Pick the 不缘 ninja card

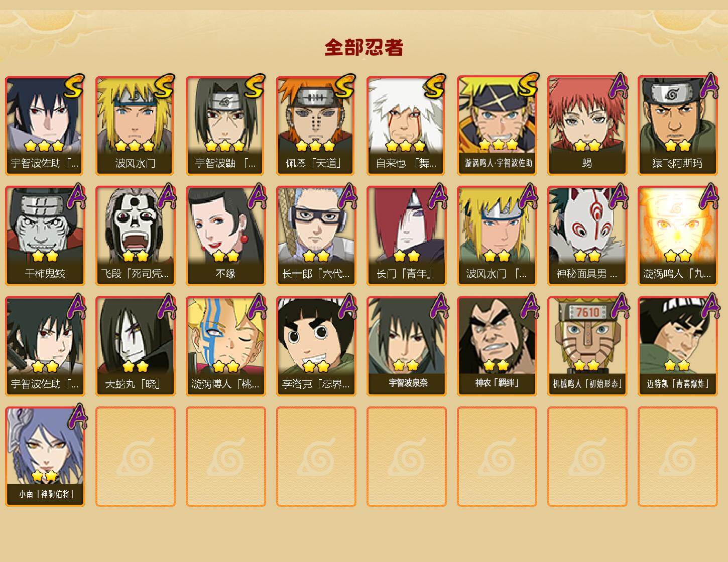coord(226,236)
